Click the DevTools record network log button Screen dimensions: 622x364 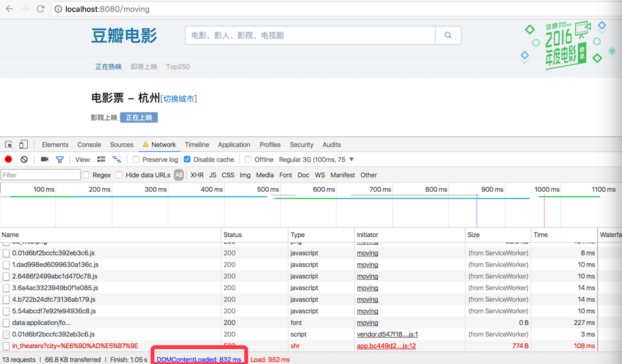pos(8,159)
